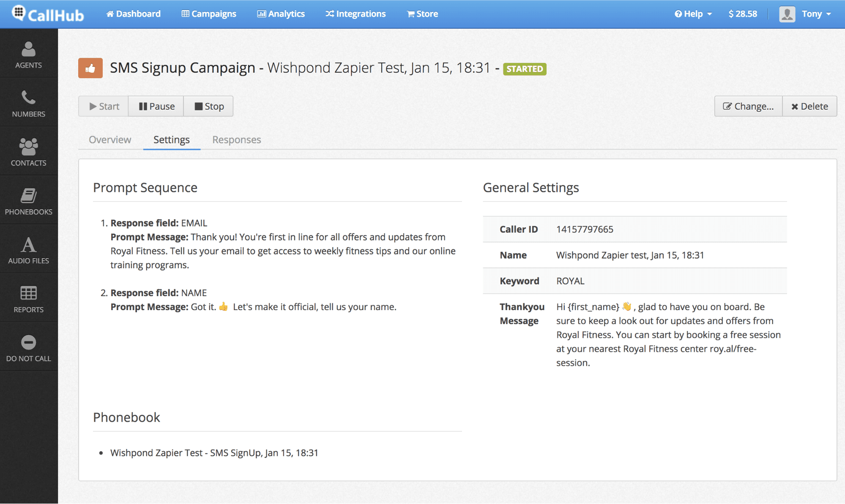
Task: Switch to the Responses tab
Action: pos(236,139)
